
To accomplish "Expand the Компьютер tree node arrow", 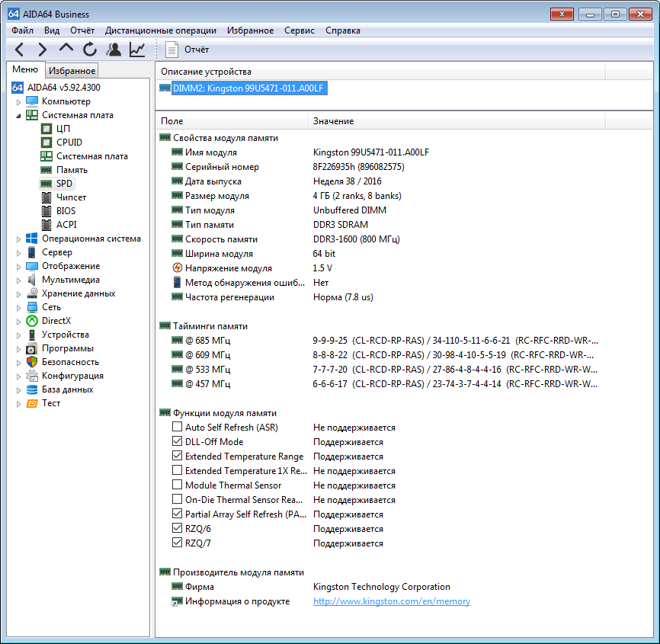I will pos(18,102).
